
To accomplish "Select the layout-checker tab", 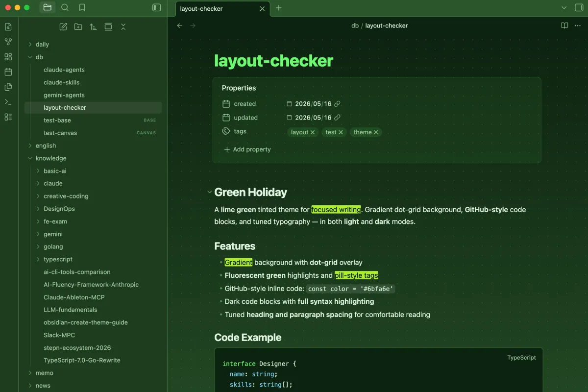I will (223, 8).
